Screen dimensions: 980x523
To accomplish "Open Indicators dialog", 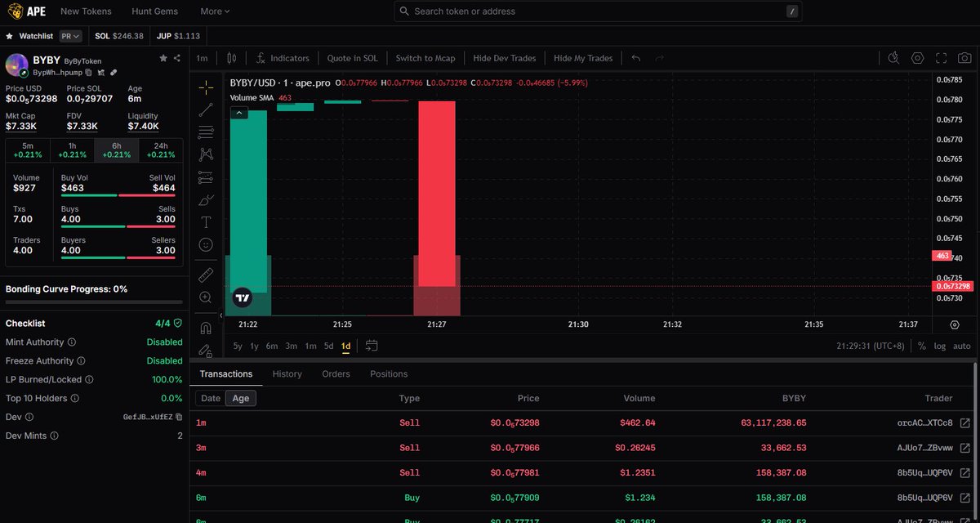I will pyautogui.click(x=283, y=58).
